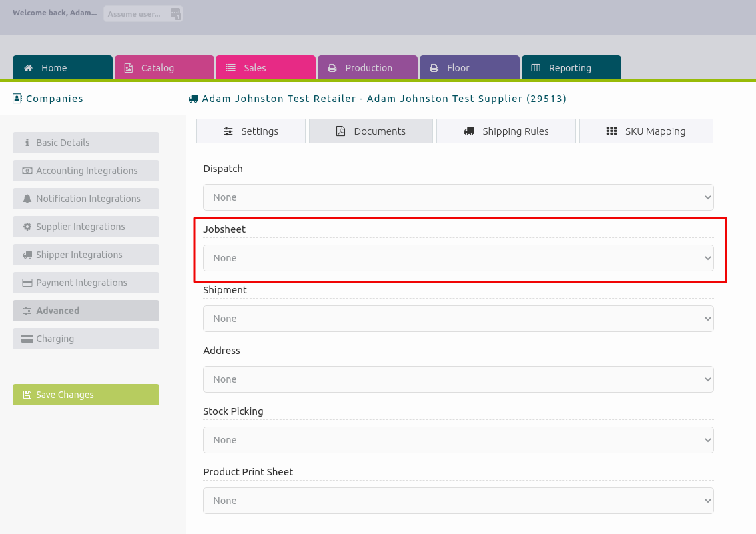
Task: Click the Dispatch field label
Action: [x=222, y=169]
